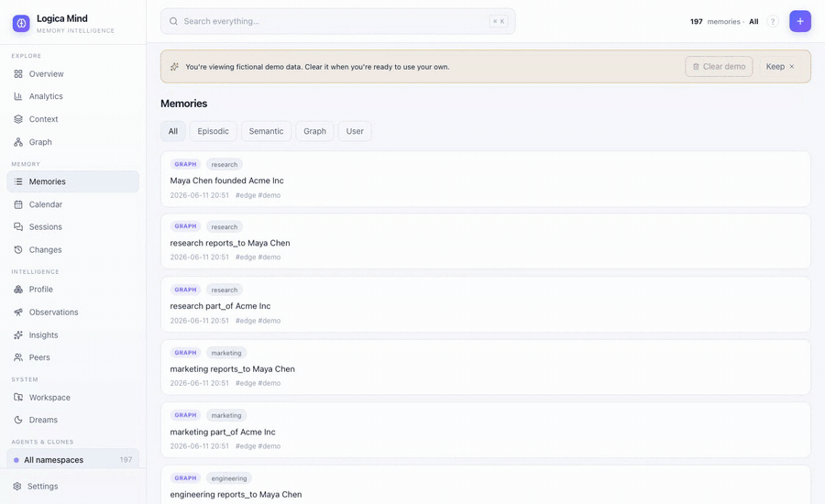Open memory 'marketing reports_to Maya Chen'

pos(485,367)
